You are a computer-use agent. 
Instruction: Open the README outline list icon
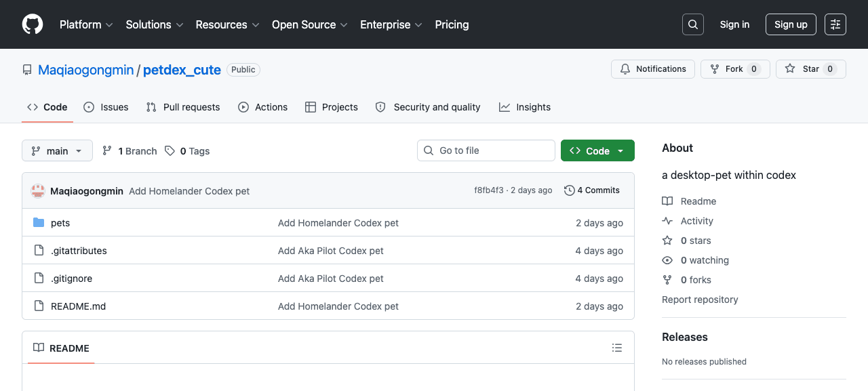617,348
